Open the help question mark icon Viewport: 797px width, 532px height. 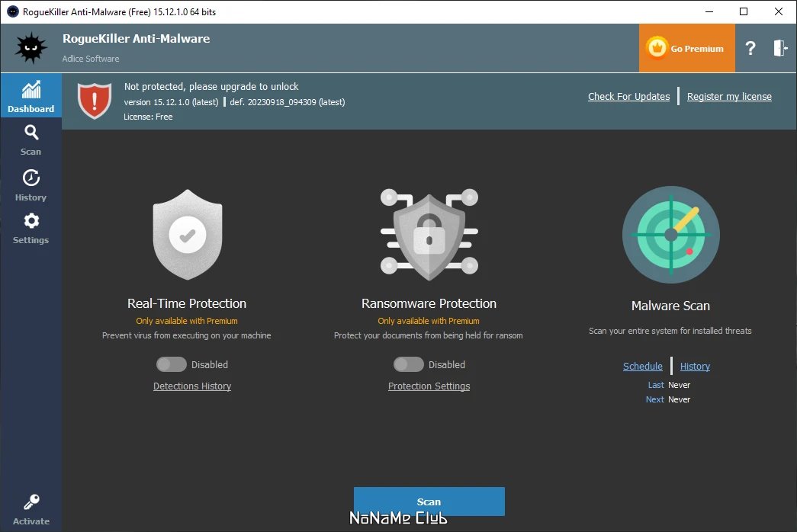point(750,48)
